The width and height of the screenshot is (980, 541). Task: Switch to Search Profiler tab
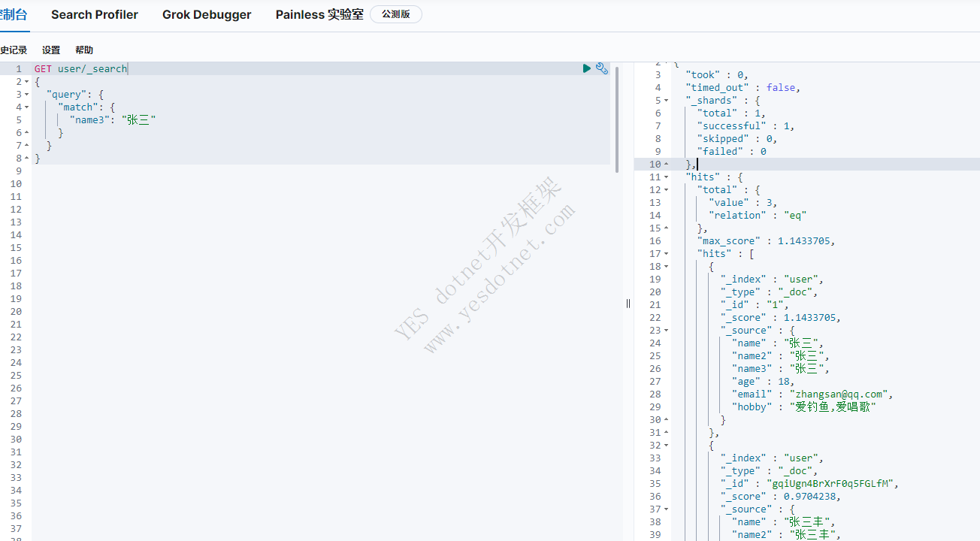coord(95,14)
